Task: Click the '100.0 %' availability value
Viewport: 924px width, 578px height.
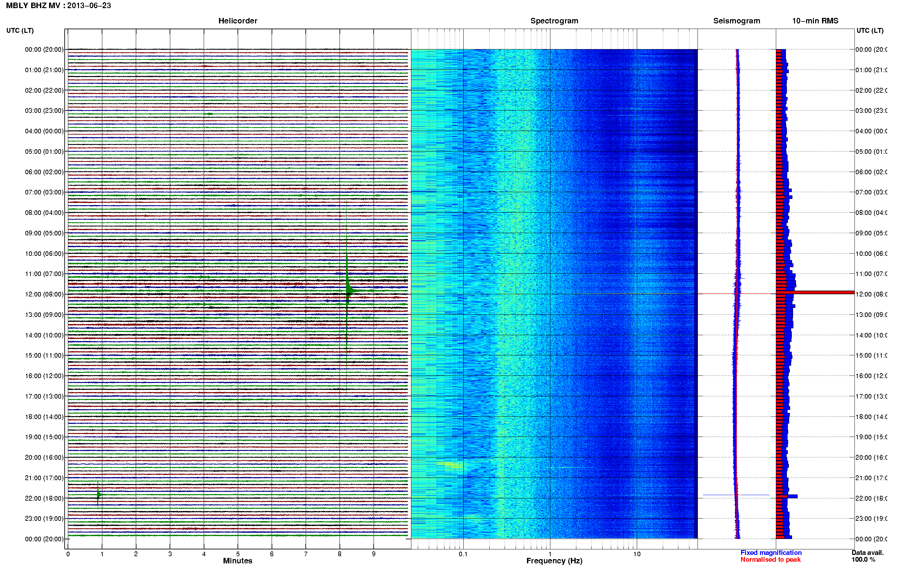Action: [x=863, y=560]
